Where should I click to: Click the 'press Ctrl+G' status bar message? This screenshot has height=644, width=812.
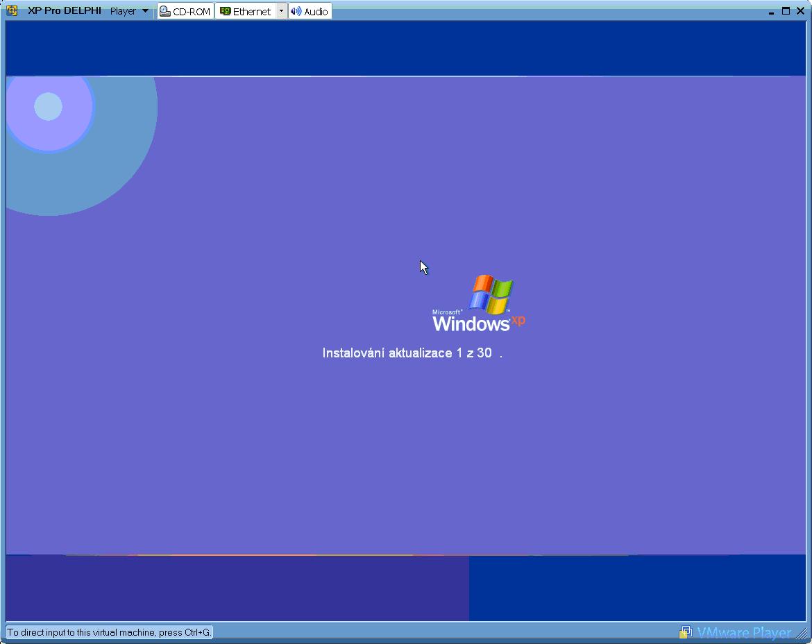click(109, 632)
